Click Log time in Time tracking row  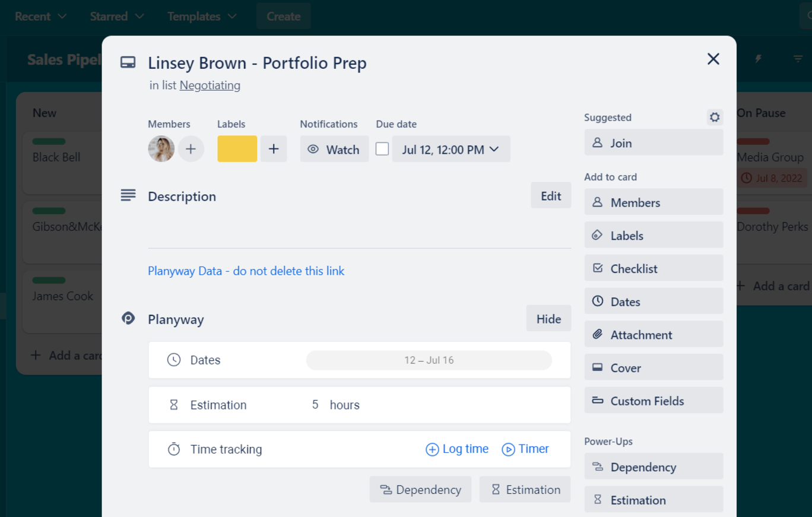(457, 449)
